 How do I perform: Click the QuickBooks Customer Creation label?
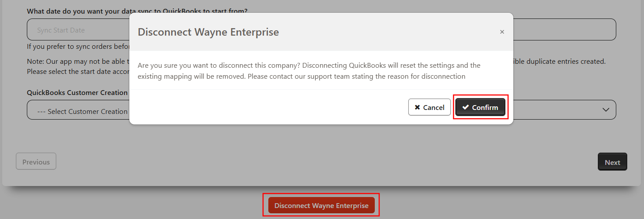coord(77,93)
